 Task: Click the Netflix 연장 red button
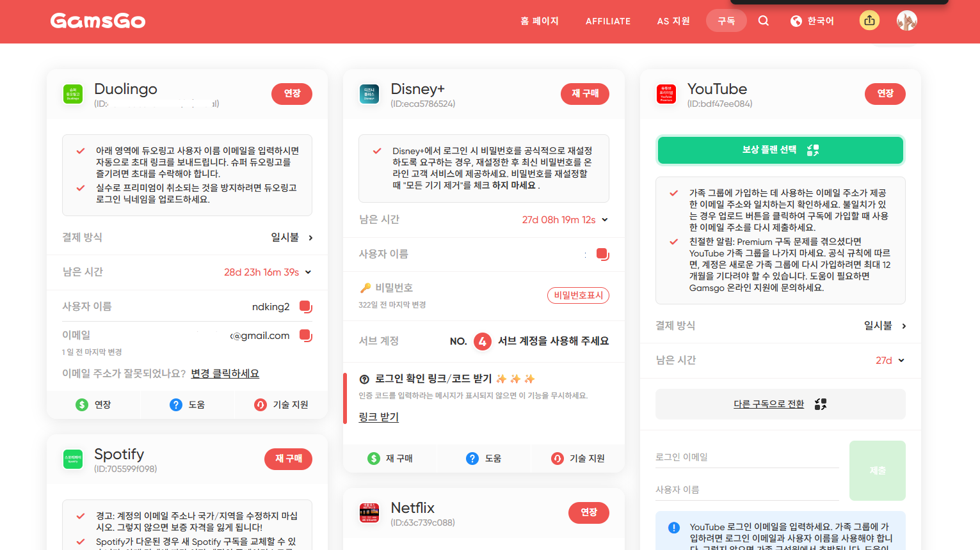click(x=589, y=512)
